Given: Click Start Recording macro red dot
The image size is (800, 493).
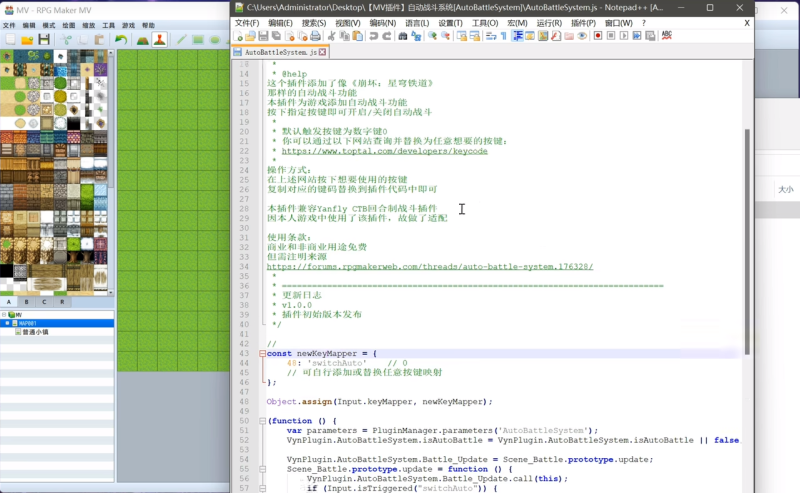Looking at the screenshot, I should pos(598,36).
